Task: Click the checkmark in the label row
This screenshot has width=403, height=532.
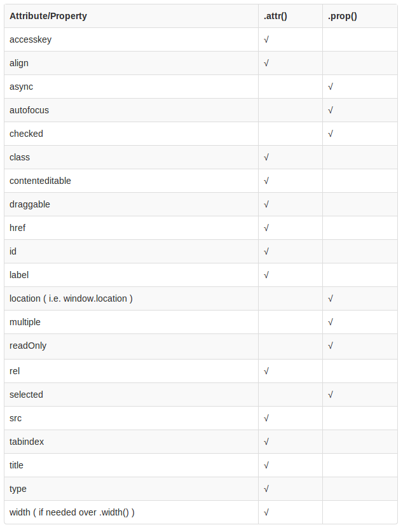Action: pos(266,276)
